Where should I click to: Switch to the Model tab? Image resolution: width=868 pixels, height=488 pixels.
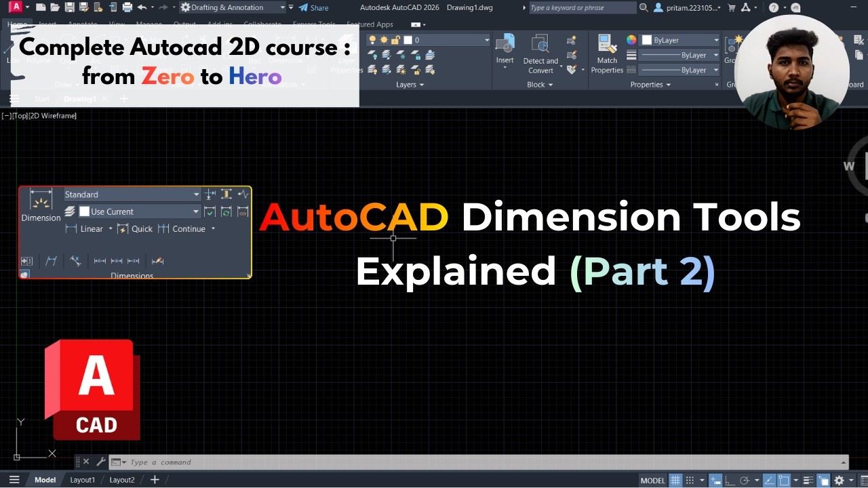coord(45,480)
